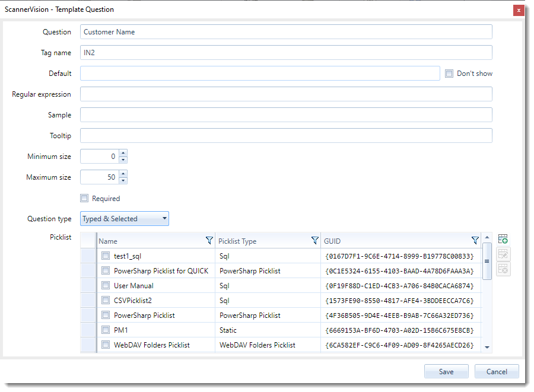The image size is (534, 392).
Task: Click the delete picklist icon
Action: coord(503,269)
